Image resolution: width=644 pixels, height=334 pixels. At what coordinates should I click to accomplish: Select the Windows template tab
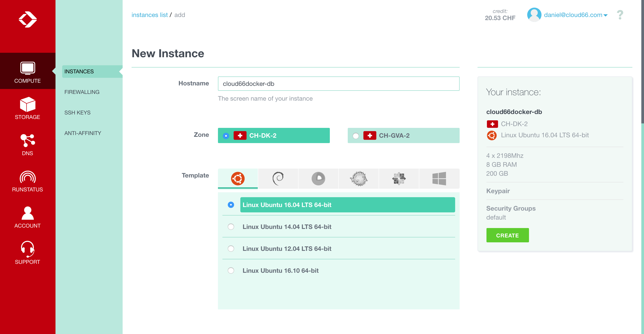click(x=439, y=178)
